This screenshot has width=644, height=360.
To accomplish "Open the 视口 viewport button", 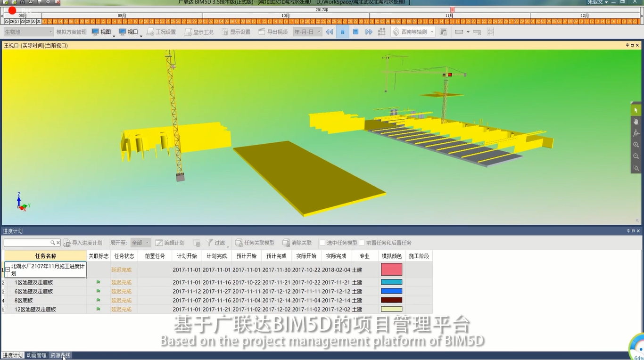I will pos(128,32).
